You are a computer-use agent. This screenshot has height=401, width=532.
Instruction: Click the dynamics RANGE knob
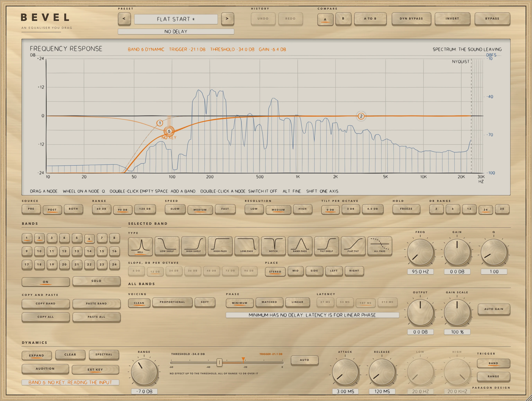click(144, 372)
